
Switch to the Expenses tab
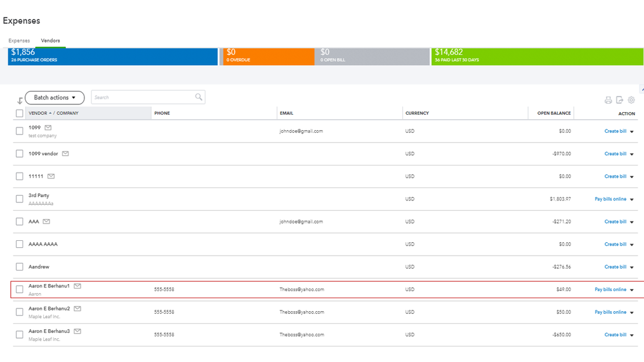19,41
